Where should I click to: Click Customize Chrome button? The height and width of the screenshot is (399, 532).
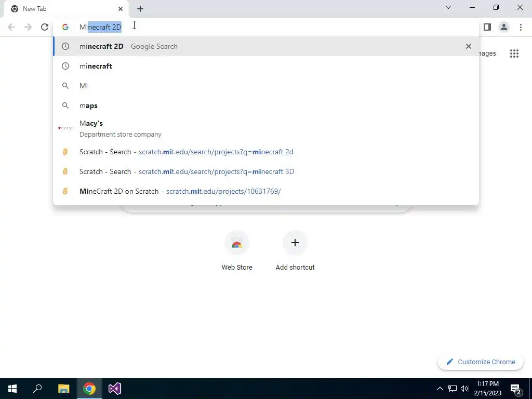pos(481,362)
